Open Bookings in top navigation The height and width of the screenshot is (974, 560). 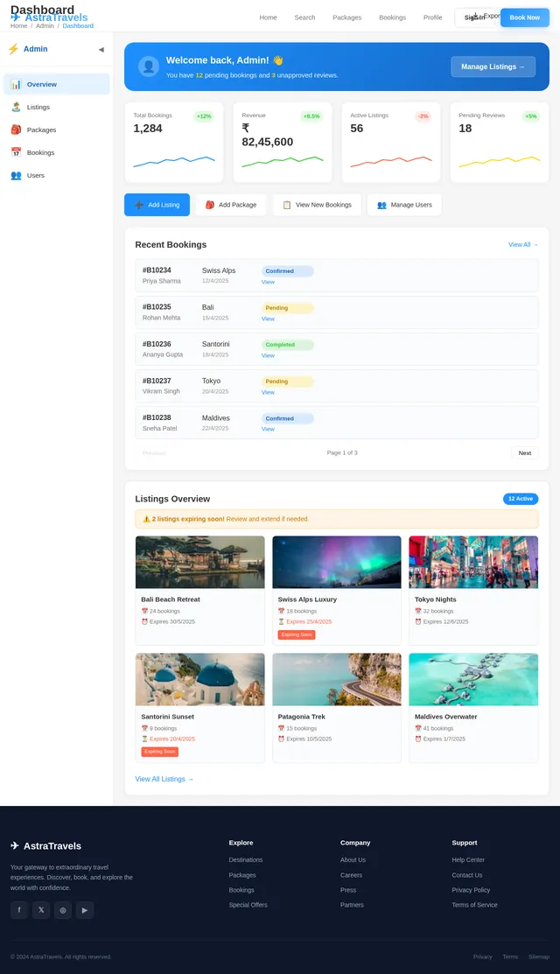click(x=392, y=18)
